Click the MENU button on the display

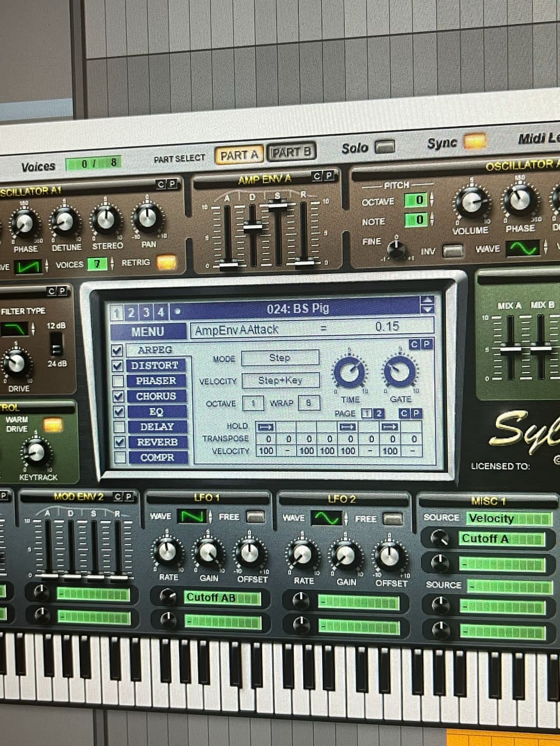[x=148, y=332]
